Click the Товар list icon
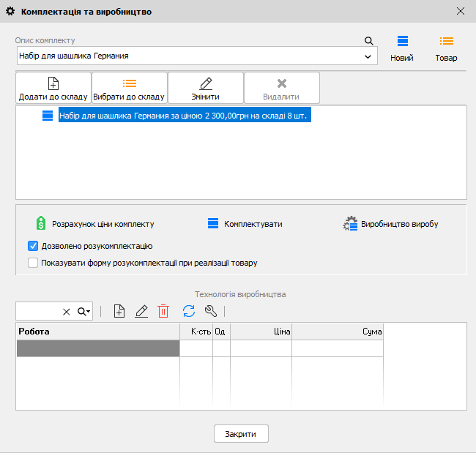Viewport: 476px width, 453px height. point(446,48)
